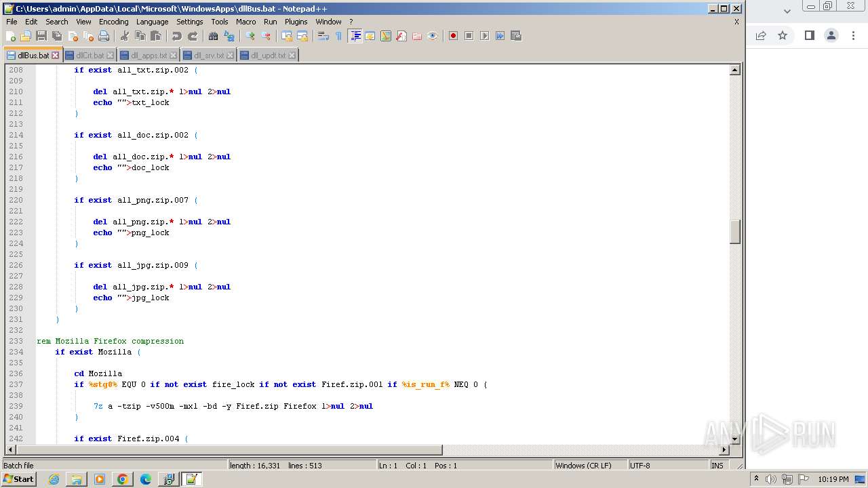This screenshot has width=868, height=488.
Task: Open the Encoding menu
Action: 114,22
